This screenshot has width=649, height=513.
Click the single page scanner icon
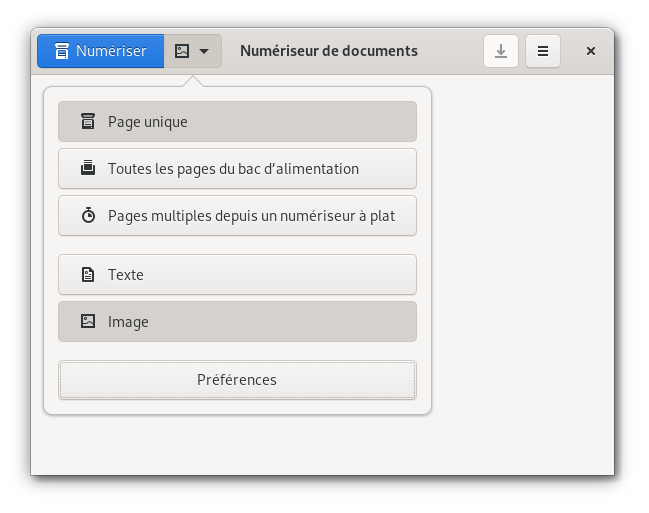click(x=88, y=122)
